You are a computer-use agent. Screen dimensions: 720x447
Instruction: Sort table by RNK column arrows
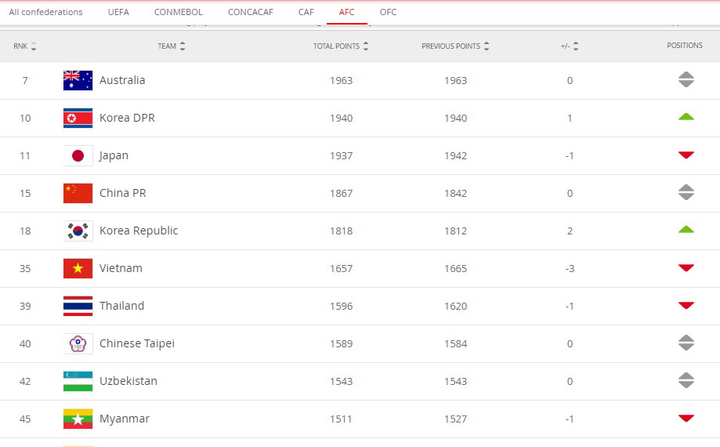pos(34,46)
